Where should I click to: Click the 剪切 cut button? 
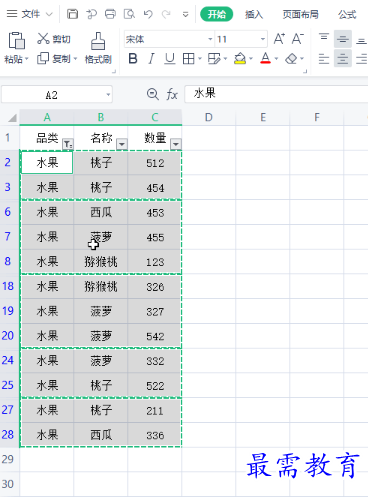click(x=54, y=39)
